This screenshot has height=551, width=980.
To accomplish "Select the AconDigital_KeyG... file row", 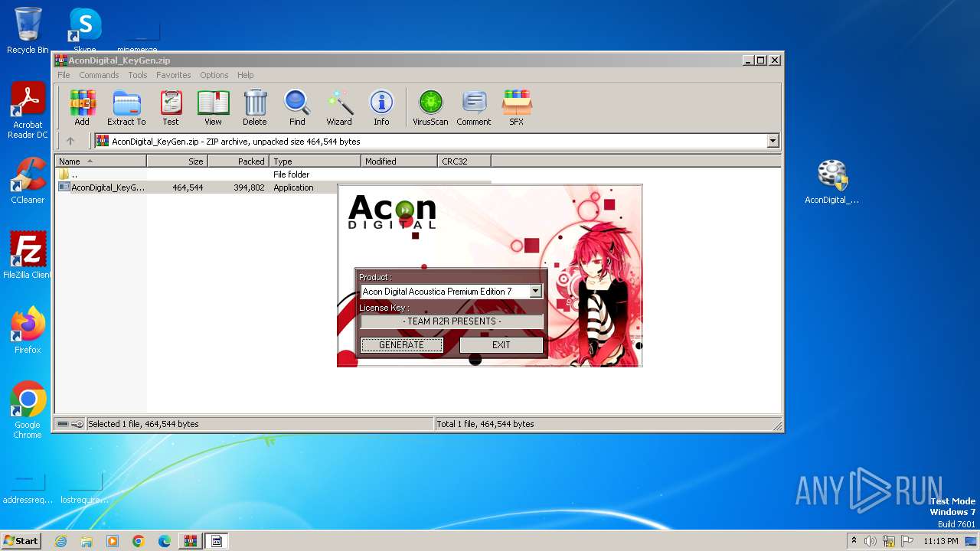I will pos(273,187).
